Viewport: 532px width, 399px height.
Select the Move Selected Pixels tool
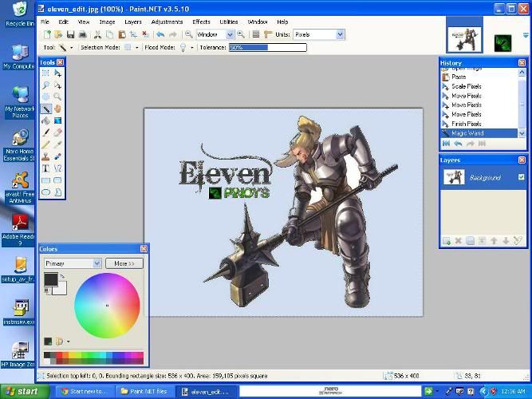tap(57, 73)
